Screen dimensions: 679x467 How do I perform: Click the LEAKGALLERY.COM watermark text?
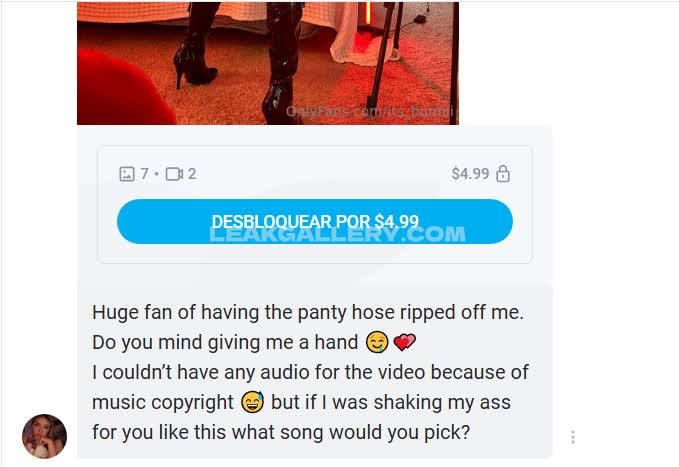(337, 234)
